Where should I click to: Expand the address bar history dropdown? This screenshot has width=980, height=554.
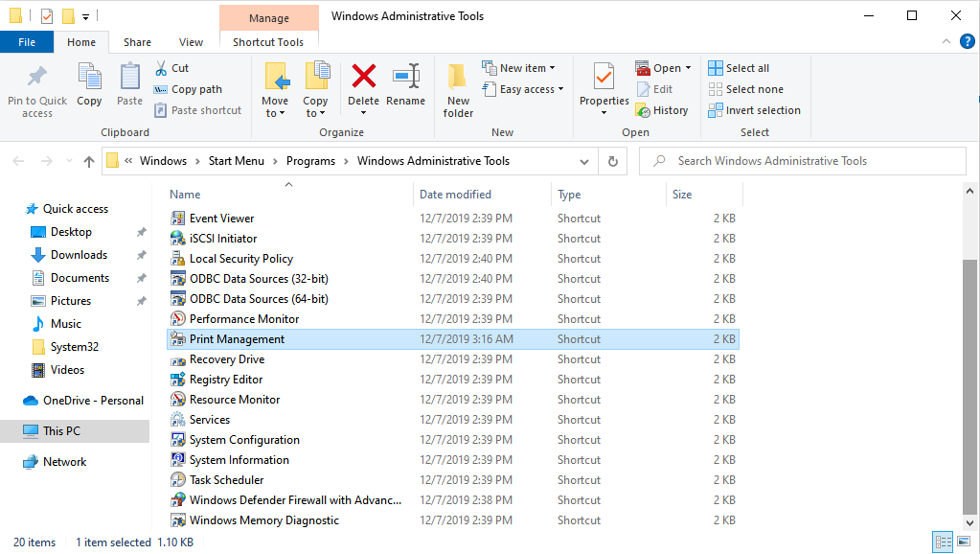(584, 161)
